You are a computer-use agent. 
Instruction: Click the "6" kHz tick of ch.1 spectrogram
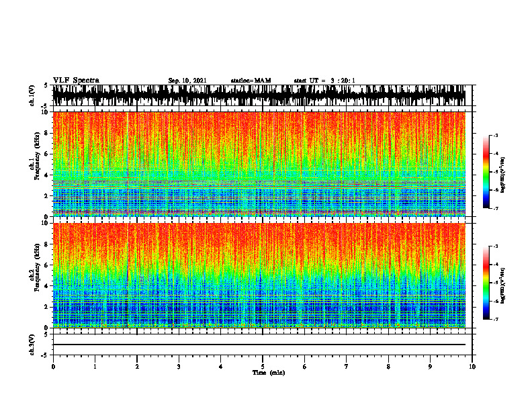pos(46,154)
